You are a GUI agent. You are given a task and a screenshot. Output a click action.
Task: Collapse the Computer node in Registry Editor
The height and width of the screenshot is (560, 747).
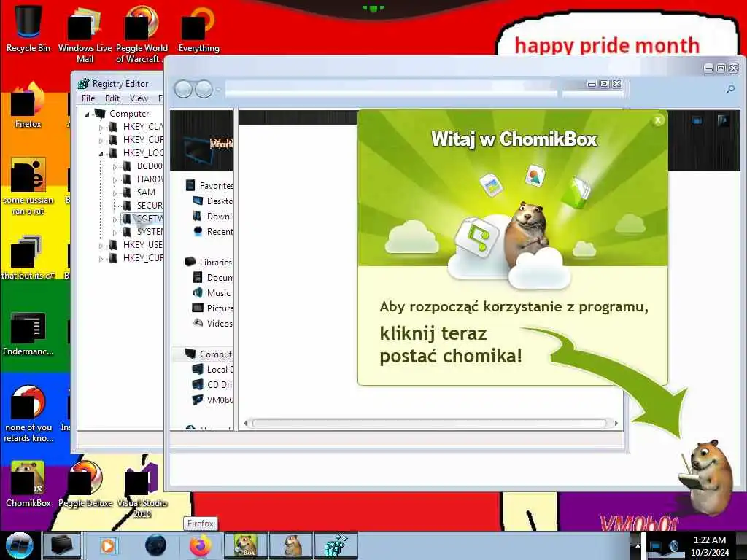(88, 114)
